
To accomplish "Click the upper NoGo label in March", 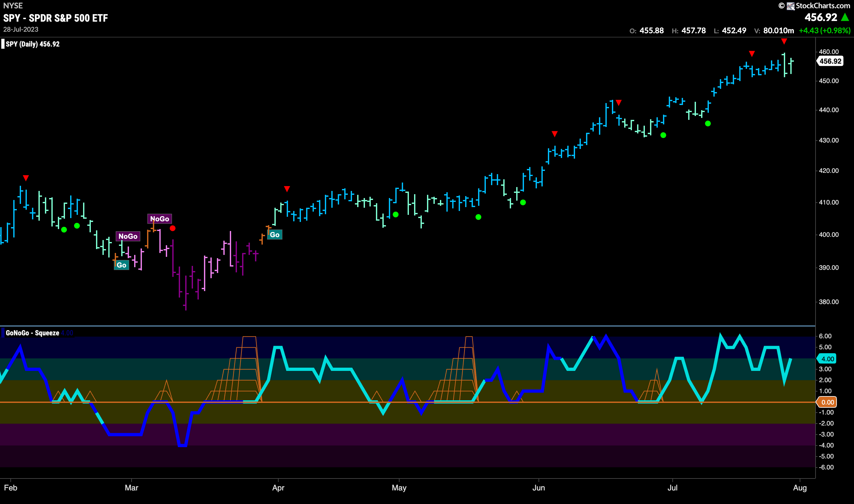I will tap(160, 219).
